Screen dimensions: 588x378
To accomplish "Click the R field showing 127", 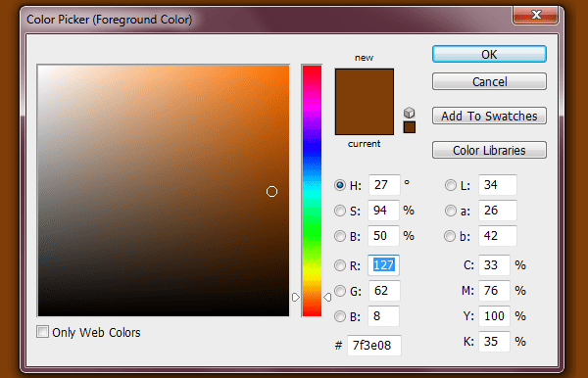I will point(383,265).
